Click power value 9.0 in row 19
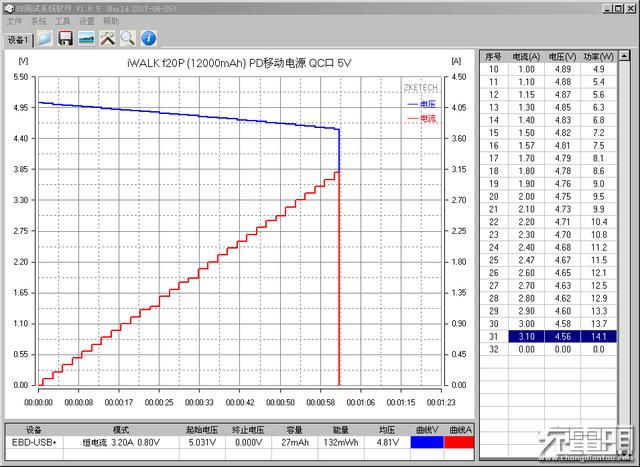 598,184
